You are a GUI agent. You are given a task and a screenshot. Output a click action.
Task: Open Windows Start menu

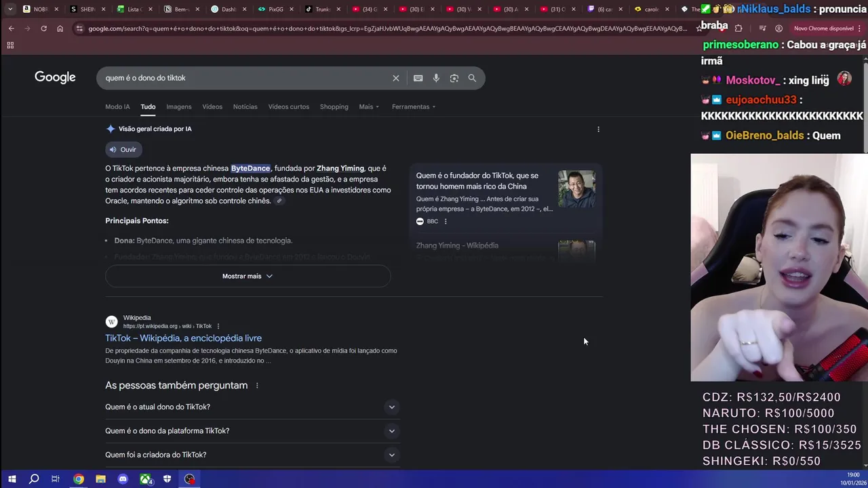point(12,479)
